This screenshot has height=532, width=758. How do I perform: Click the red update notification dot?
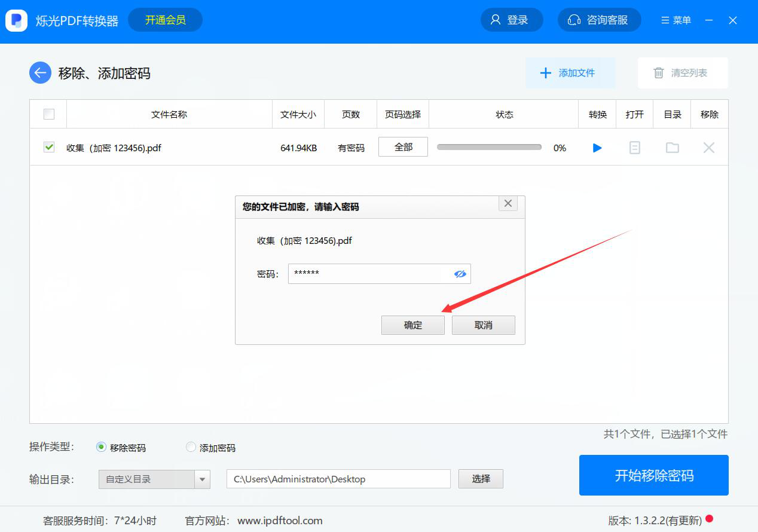(x=710, y=519)
